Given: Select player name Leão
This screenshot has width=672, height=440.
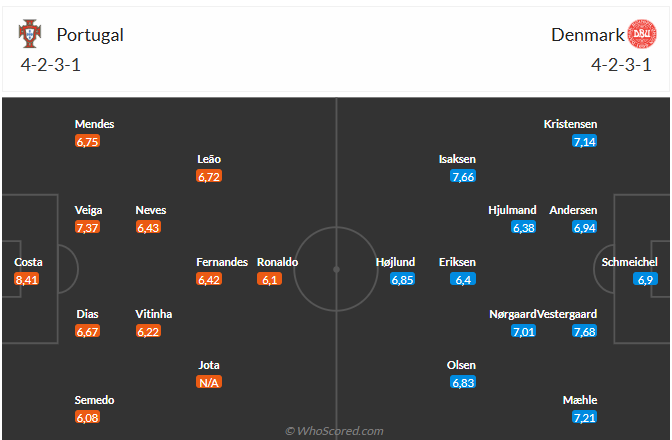Looking at the screenshot, I should click(209, 159).
